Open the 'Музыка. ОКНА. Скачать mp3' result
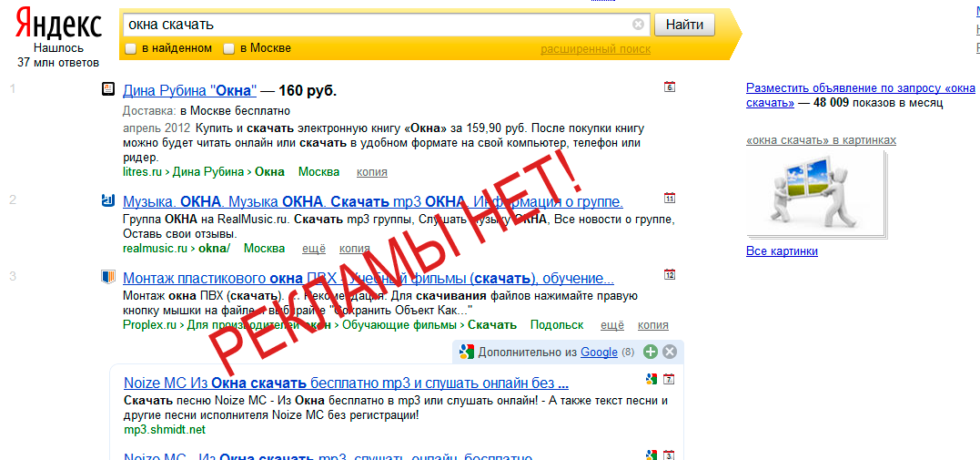This screenshot has height=460, width=980. tap(373, 202)
